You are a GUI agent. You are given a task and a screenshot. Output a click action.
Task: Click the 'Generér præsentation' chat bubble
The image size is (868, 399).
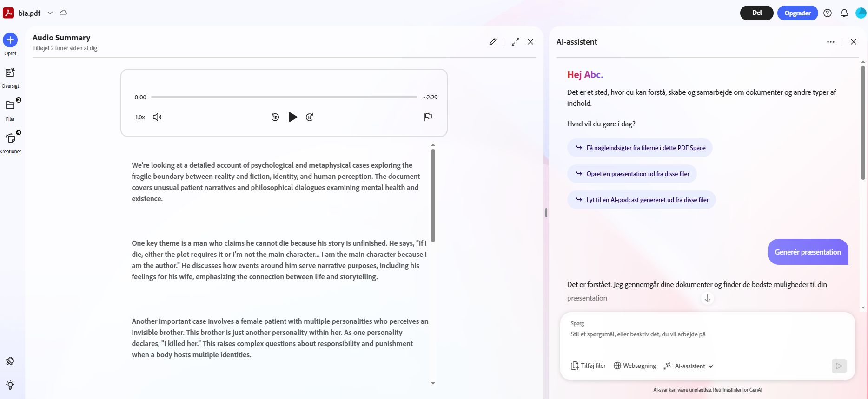[808, 252]
